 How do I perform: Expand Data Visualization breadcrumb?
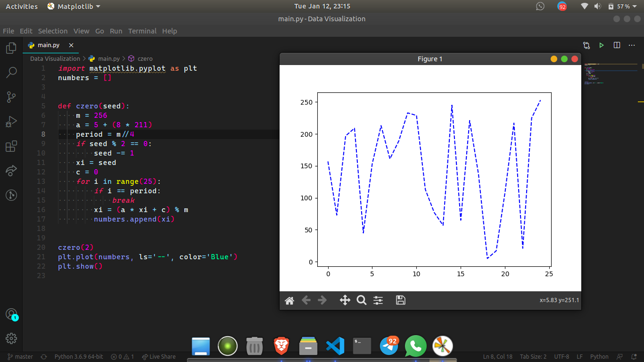pos(55,59)
